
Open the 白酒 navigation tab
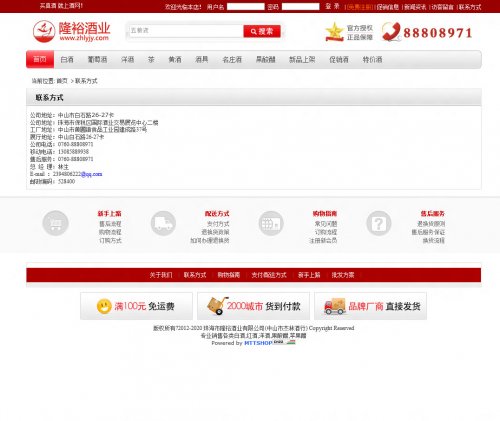pyautogui.click(x=67, y=60)
